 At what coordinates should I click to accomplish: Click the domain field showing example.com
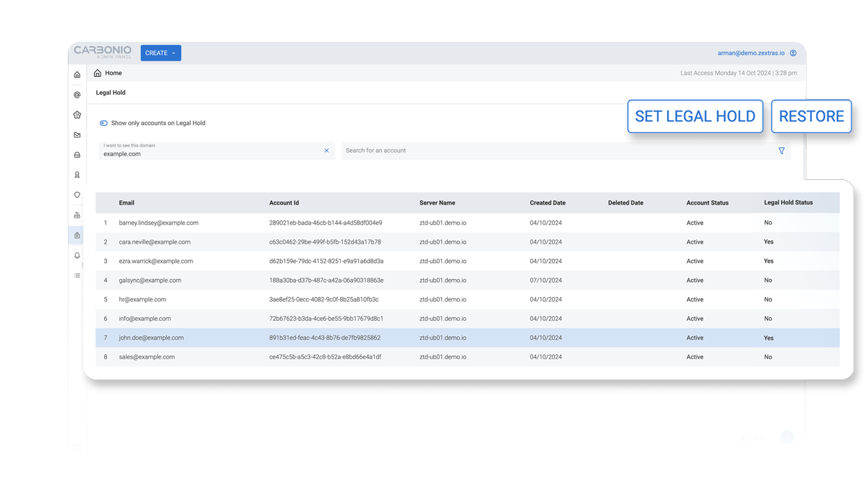coord(216,150)
